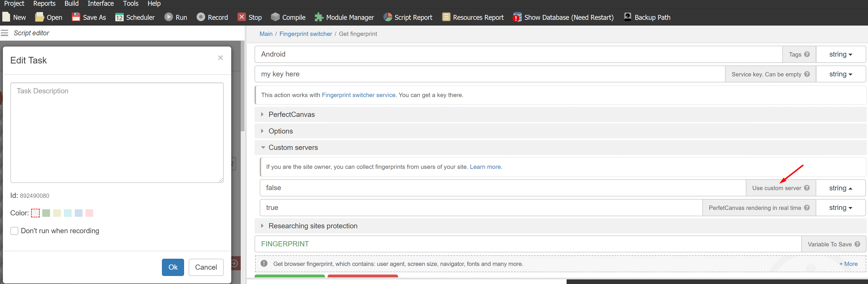The width and height of the screenshot is (868, 284).
Task: Enable Don't run when recording checkbox
Action: tap(14, 231)
